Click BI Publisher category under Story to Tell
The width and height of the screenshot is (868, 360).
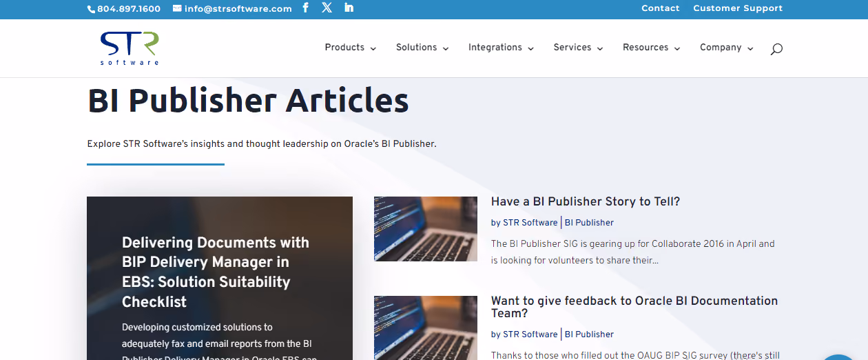click(589, 223)
